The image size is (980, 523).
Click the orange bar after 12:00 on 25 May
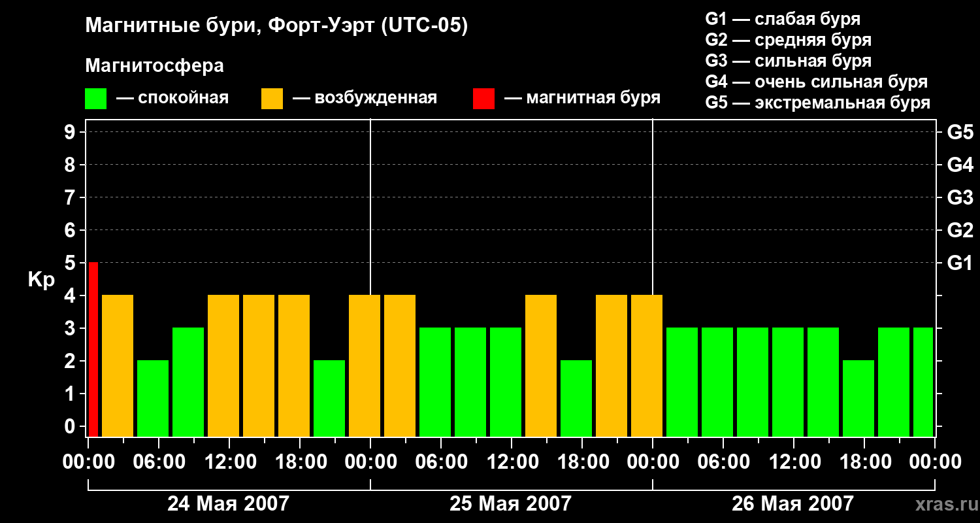coord(541,365)
